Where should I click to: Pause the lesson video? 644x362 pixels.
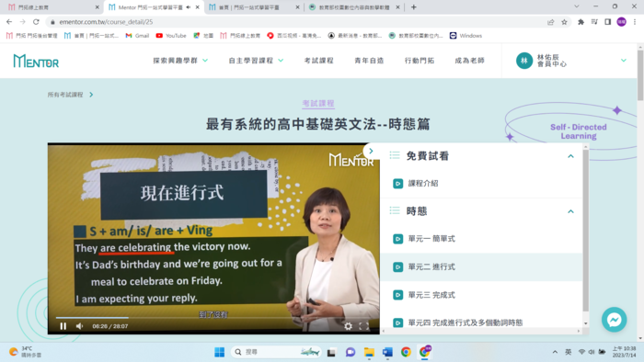[63, 326]
